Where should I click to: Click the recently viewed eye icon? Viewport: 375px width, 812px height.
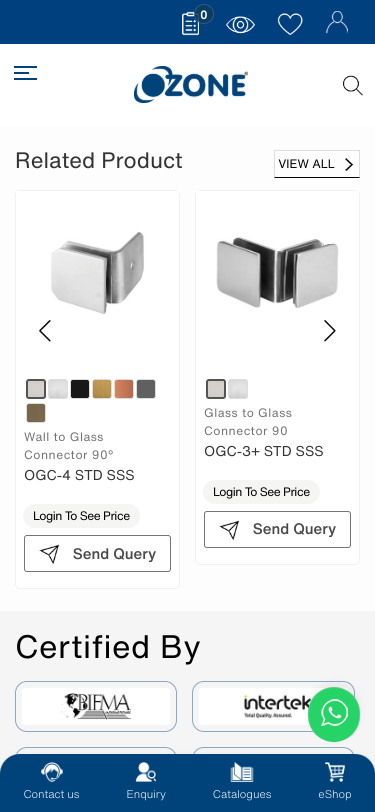[x=240, y=25]
